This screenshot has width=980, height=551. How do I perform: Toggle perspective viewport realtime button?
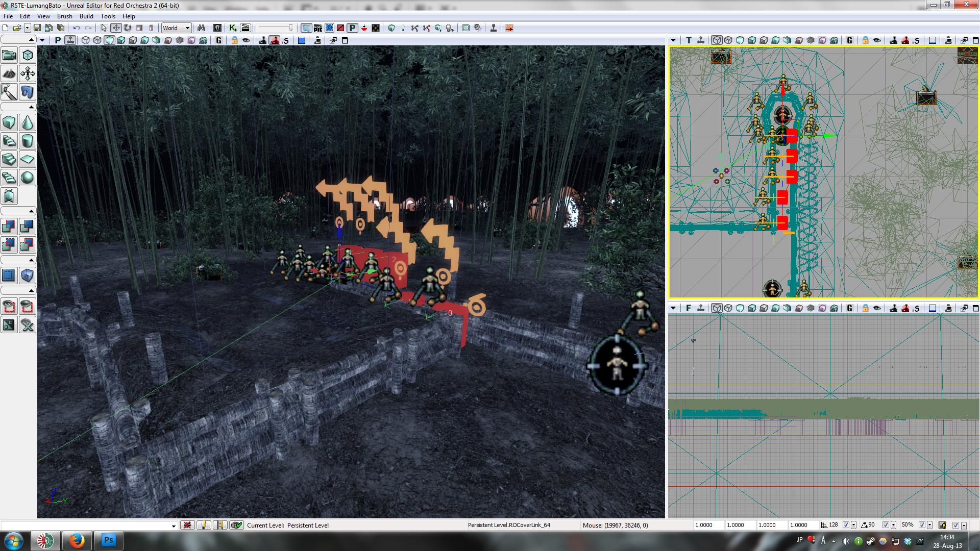click(70, 40)
